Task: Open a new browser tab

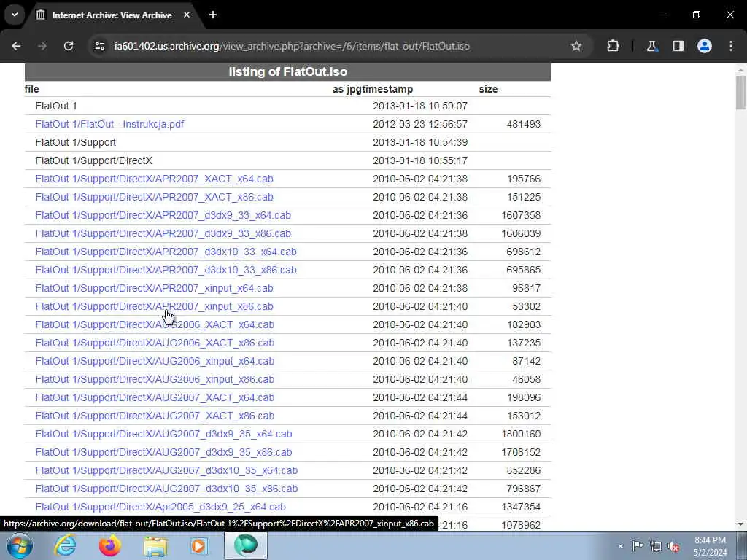Action: pos(213,15)
